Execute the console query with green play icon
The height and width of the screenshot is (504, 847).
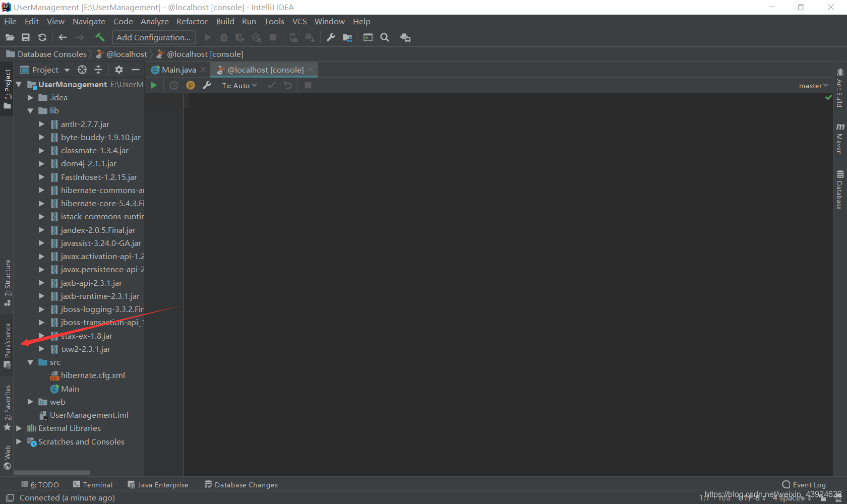point(154,85)
